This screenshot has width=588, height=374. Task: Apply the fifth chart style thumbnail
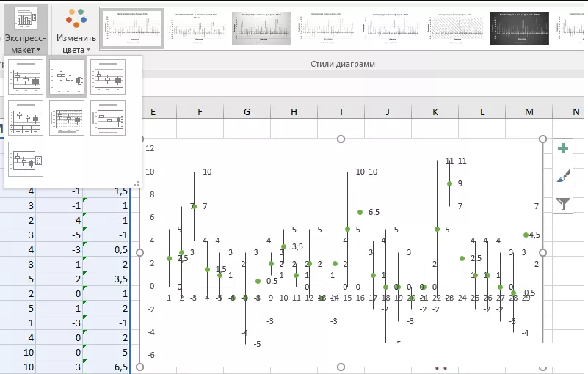pyautogui.click(x=391, y=29)
